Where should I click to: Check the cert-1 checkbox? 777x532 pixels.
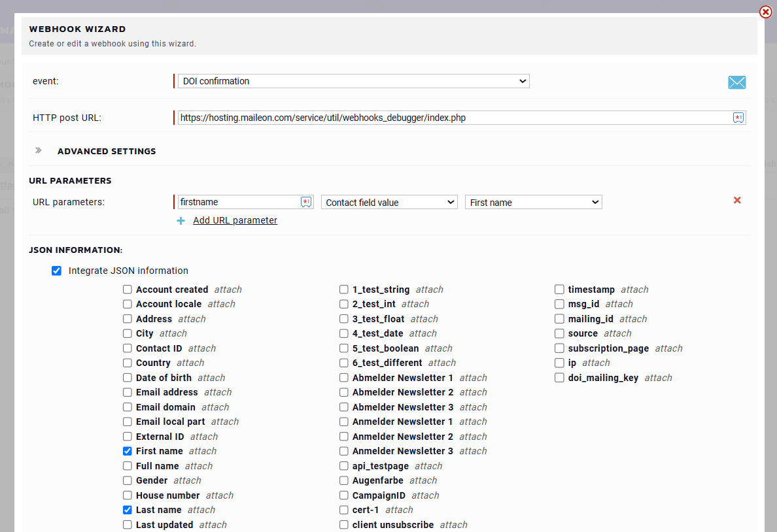(344, 510)
